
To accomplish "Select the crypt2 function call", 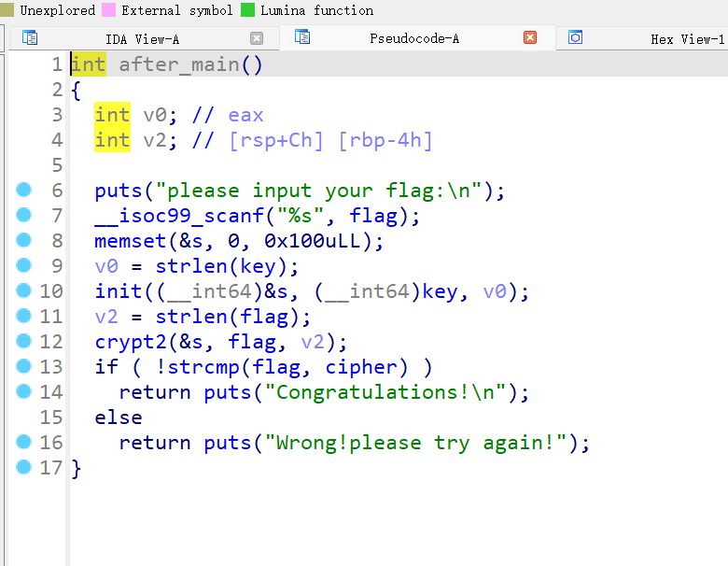I will pyautogui.click(x=131, y=342).
